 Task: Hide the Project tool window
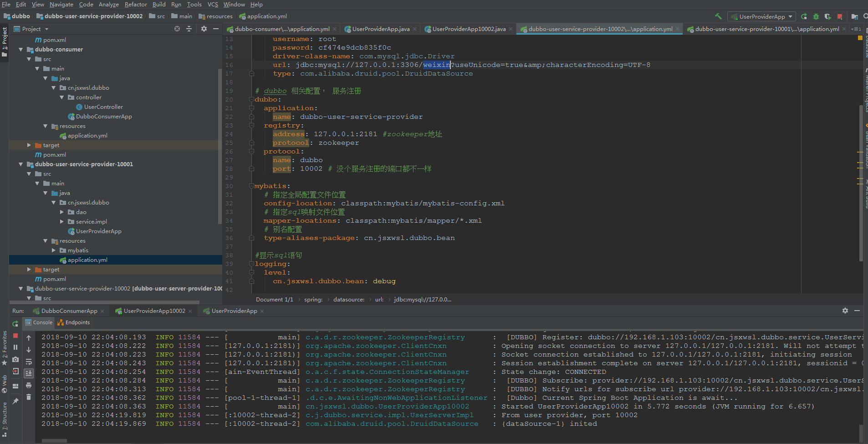coord(216,29)
